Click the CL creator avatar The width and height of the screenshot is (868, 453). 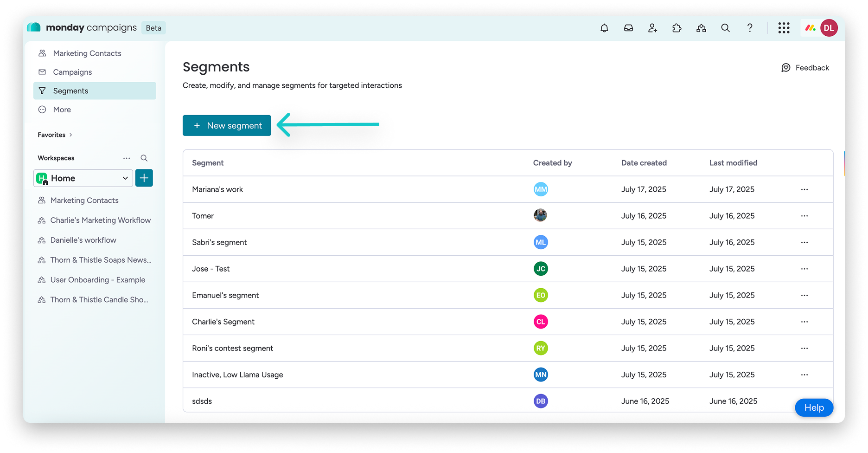tap(541, 322)
